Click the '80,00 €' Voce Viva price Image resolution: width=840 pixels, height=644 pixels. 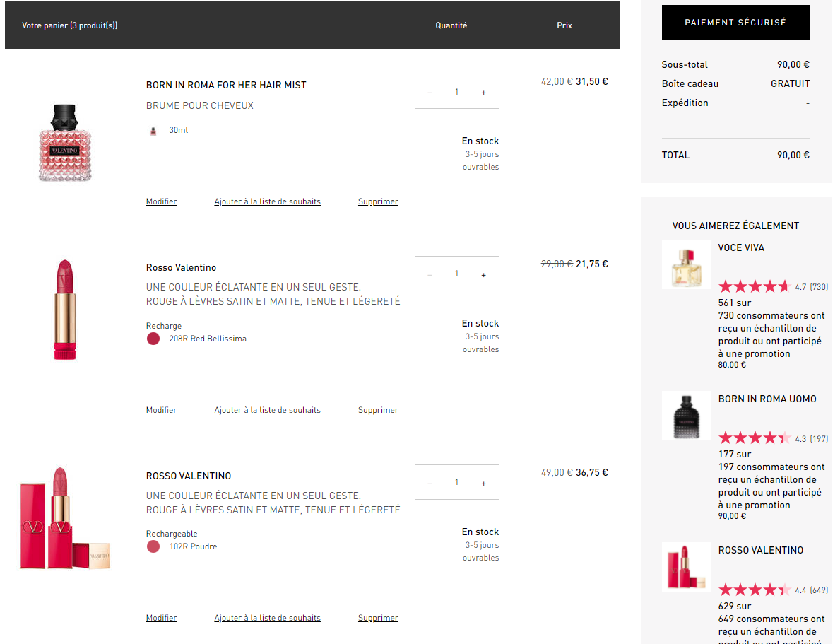[x=732, y=365]
